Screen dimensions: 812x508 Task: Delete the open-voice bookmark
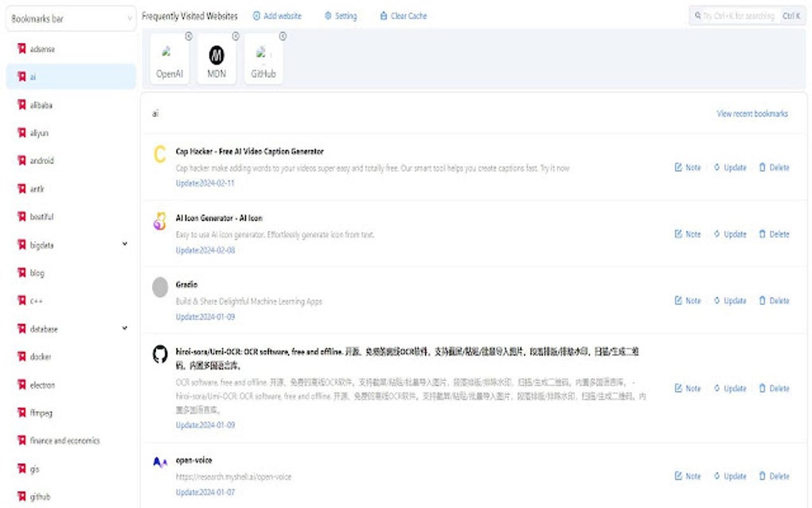coord(775,476)
